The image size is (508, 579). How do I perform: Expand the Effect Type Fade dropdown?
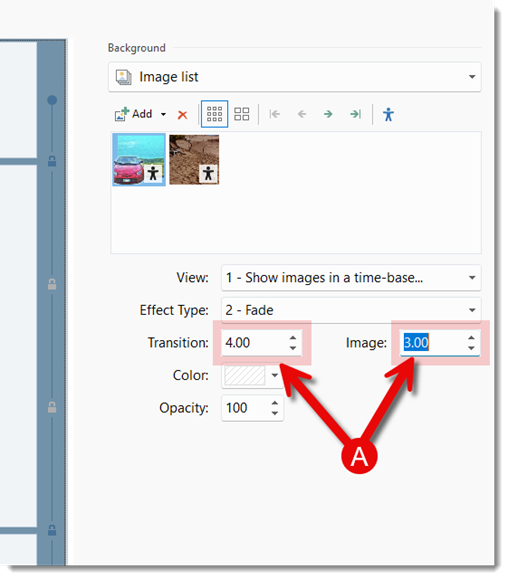351,310
